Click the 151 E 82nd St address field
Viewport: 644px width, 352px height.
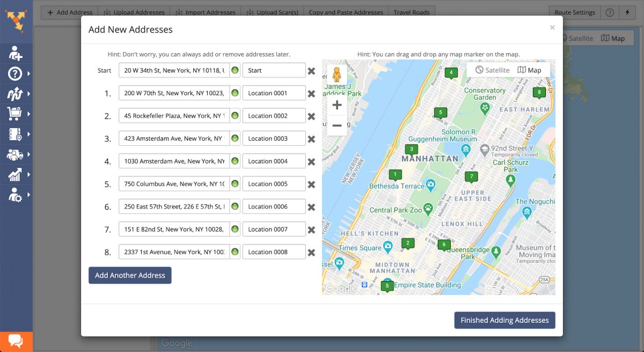point(174,229)
